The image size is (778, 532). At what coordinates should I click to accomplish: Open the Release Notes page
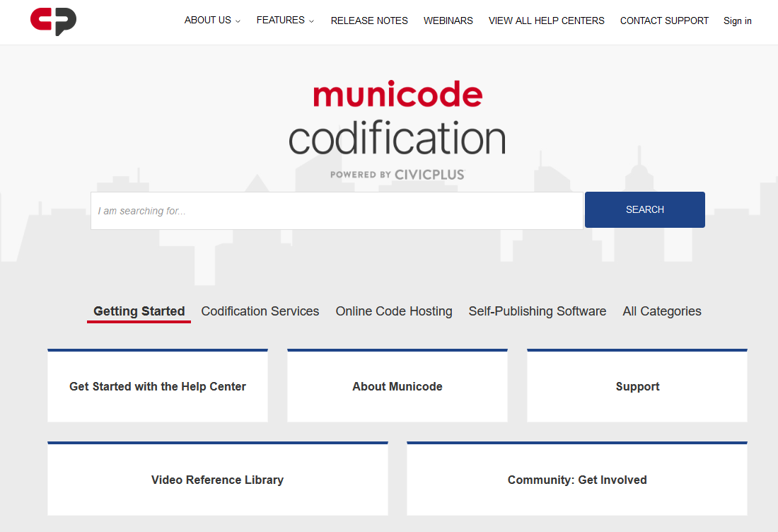(x=369, y=21)
